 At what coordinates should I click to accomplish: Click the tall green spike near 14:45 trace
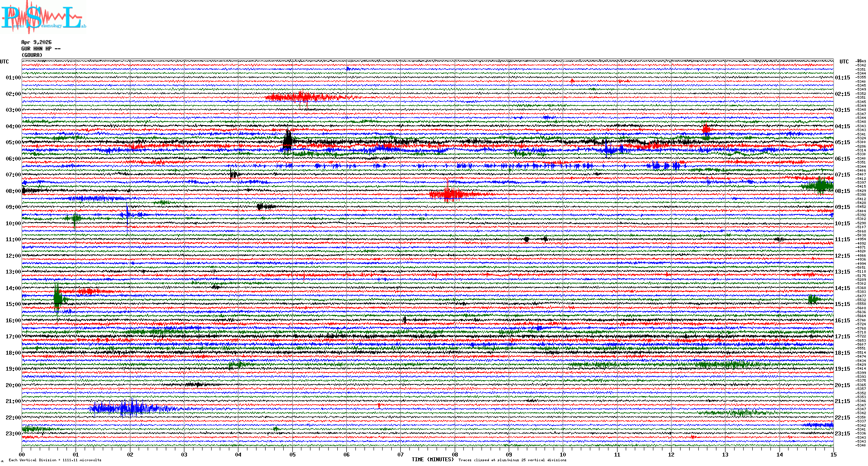point(57,298)
